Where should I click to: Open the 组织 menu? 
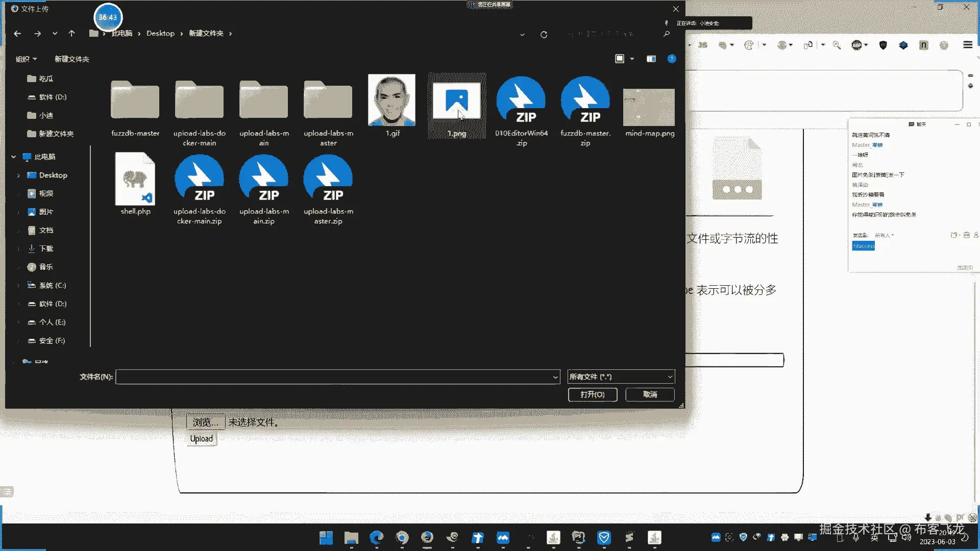tap(26, 59)
